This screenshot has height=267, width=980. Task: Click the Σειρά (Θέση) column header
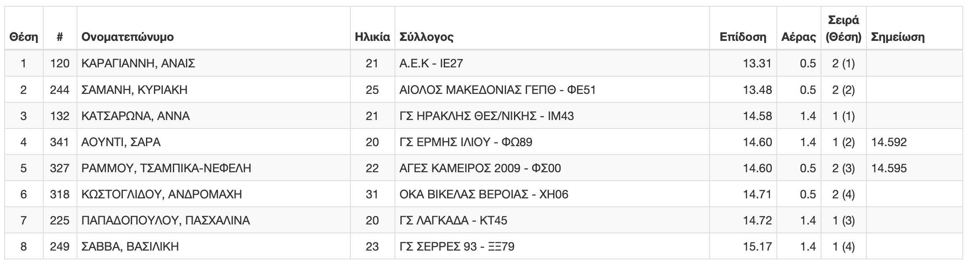(x=843, y=29)
